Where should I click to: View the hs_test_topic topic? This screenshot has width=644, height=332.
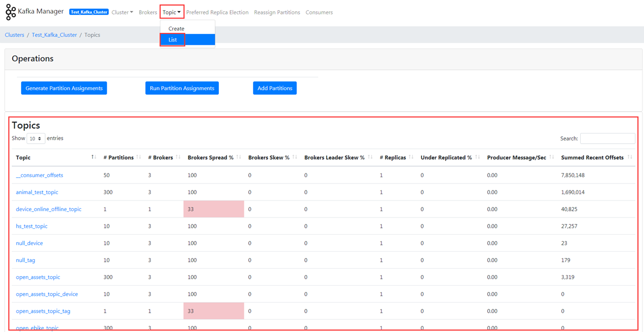point(31,226)
